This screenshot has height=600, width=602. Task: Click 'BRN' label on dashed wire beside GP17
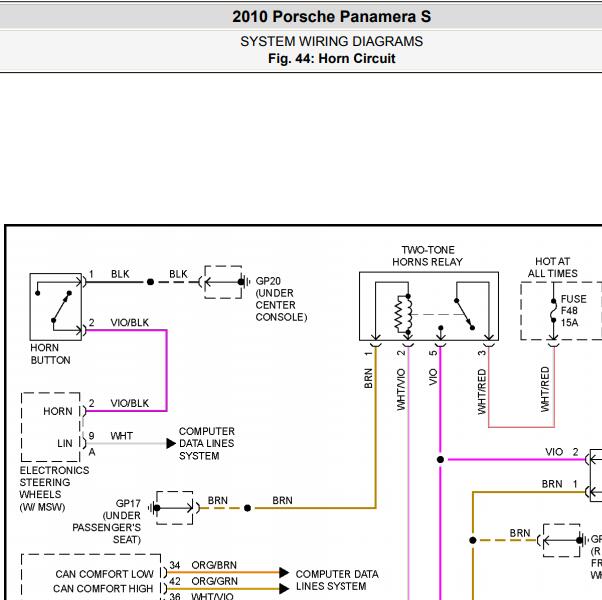[x=218, y=501]
